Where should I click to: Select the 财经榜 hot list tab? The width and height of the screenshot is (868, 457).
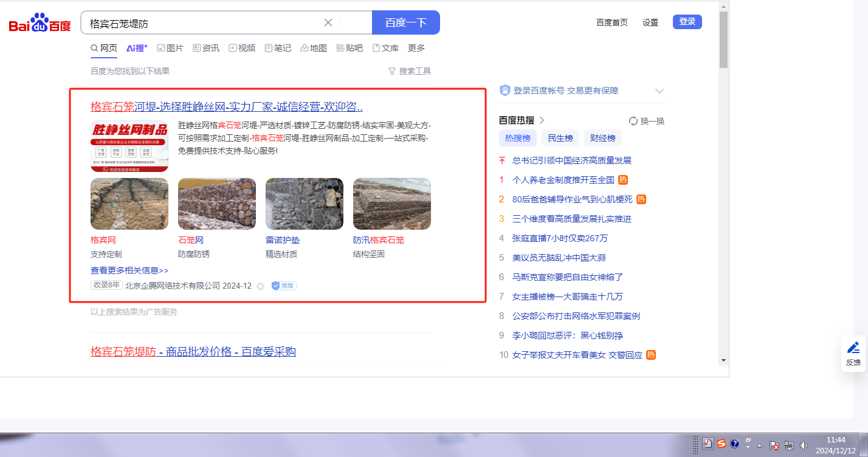602,138
